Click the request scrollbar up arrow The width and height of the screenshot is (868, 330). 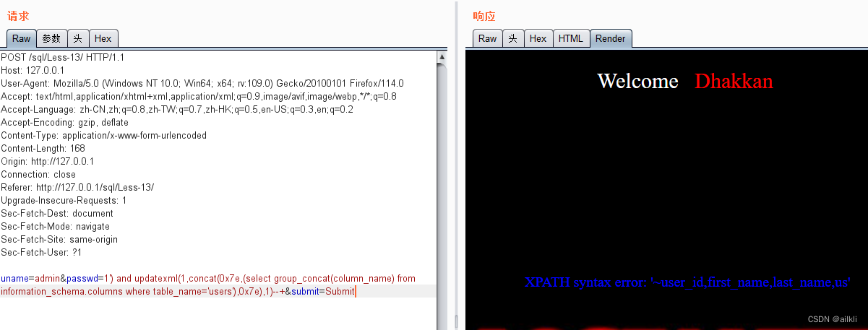442,56
